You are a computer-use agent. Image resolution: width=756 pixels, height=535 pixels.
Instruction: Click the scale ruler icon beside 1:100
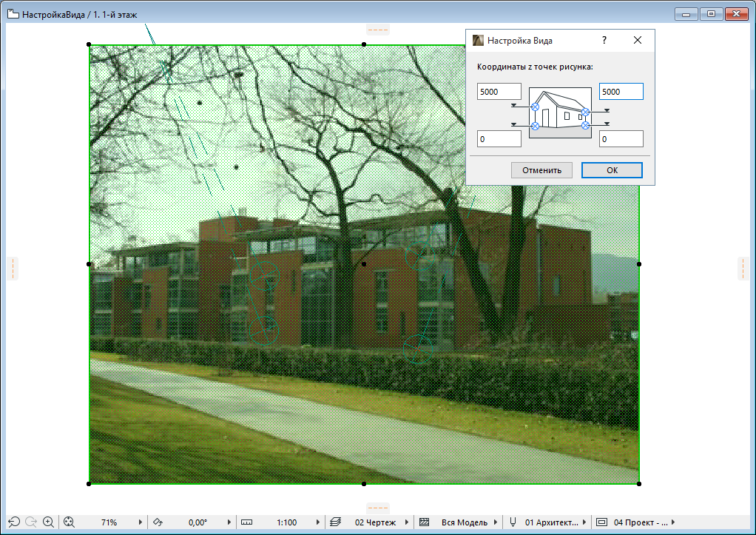click(x=246, y=522)
